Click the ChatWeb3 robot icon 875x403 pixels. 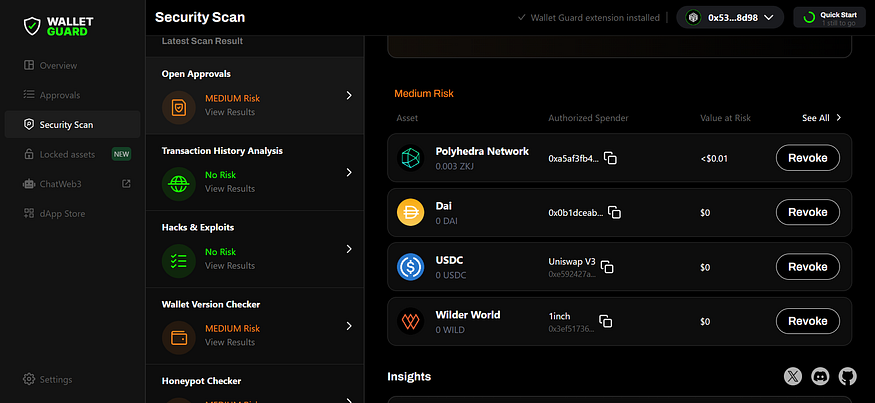(x=29, y=184)
